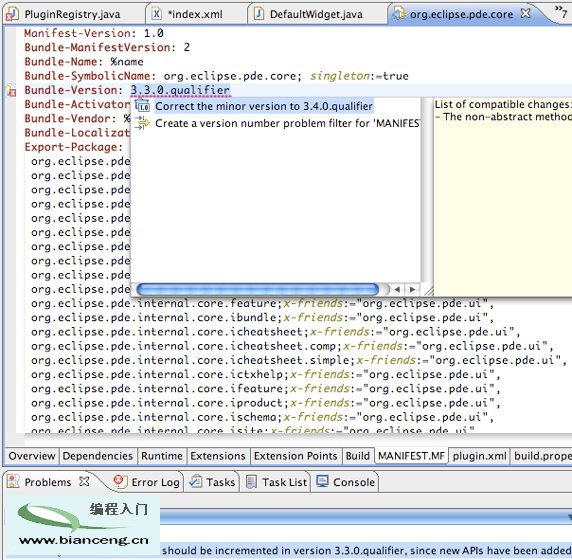Open DefaultWidget.java editor tab

[x=316, y=14]
